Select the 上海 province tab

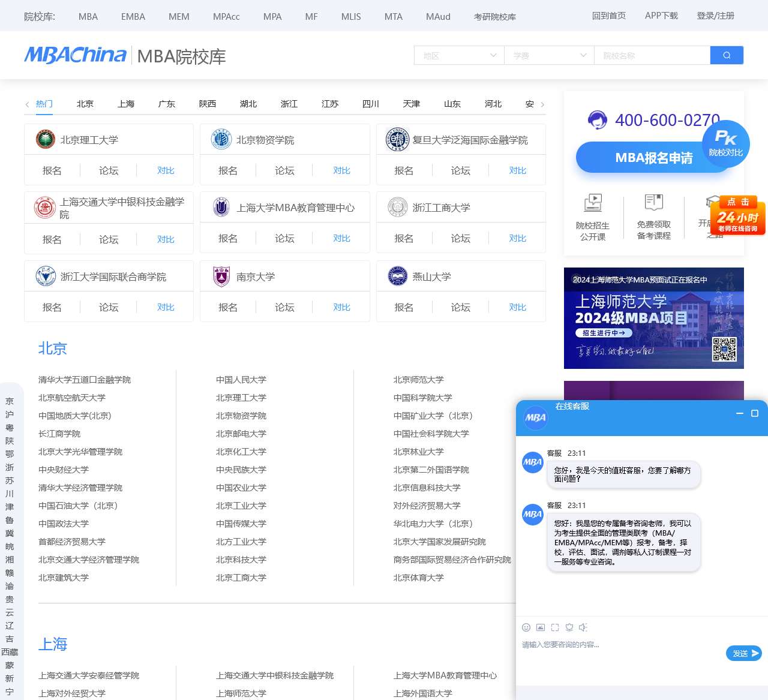[126, 104]
